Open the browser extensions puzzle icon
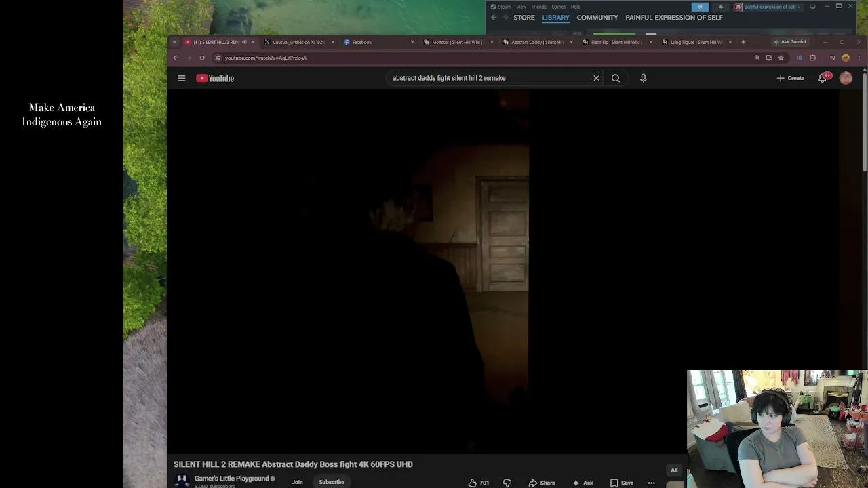This screenshot has width=868, height=488. (x=813, y=58)
